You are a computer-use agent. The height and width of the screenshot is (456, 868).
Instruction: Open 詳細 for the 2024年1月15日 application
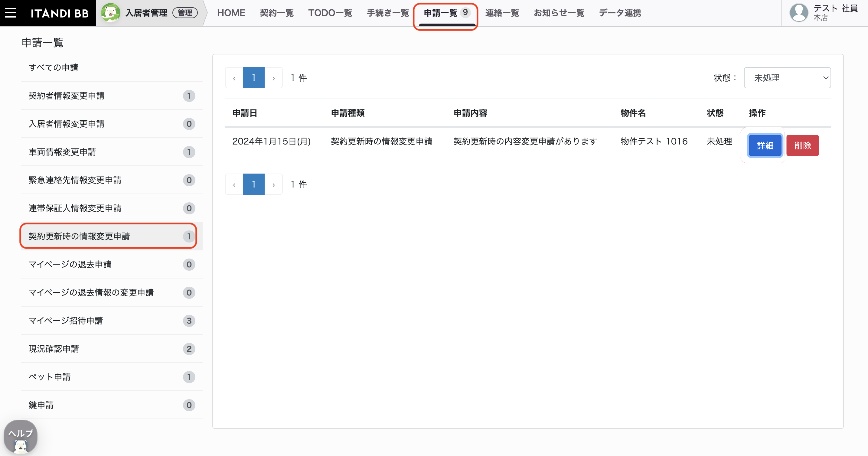[x=765, y=145]
